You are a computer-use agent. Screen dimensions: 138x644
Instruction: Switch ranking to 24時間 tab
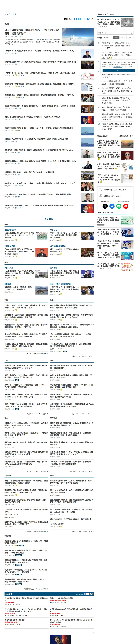pos(123,38)
